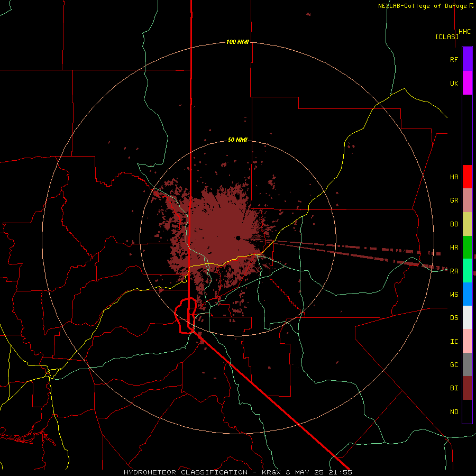Click the GR pink legend swatch
476x476 pixels.
point(467,200)
